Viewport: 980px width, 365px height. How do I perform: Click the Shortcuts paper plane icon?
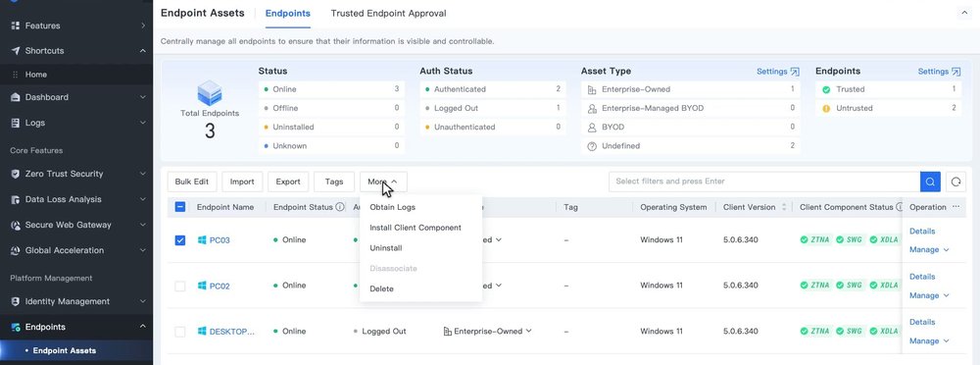16,51
